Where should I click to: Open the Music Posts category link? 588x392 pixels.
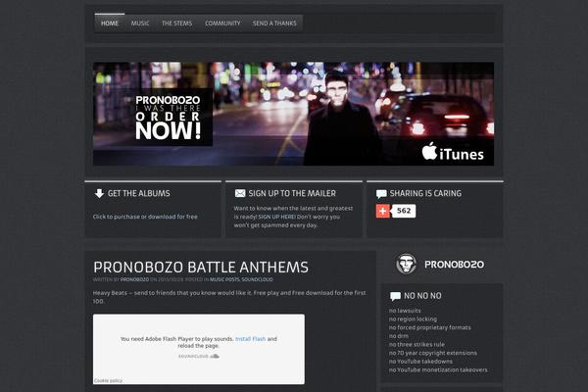coord(224,280)
